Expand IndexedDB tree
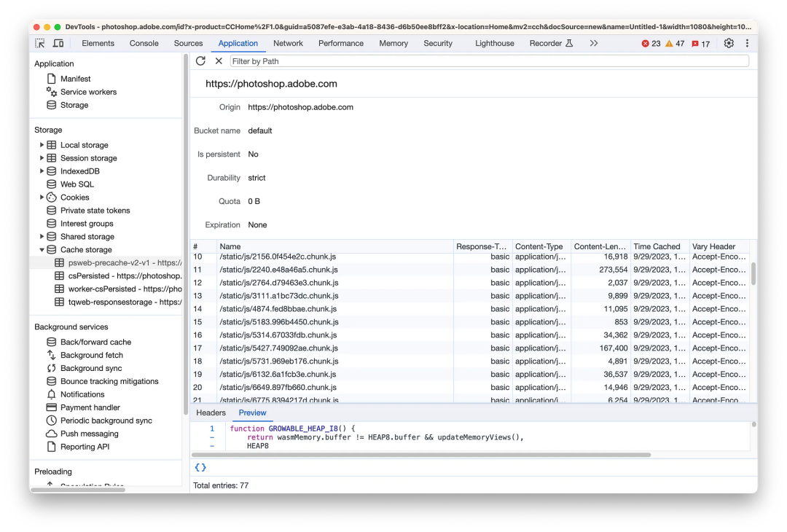The image size is (787, 532). (42, 171)
